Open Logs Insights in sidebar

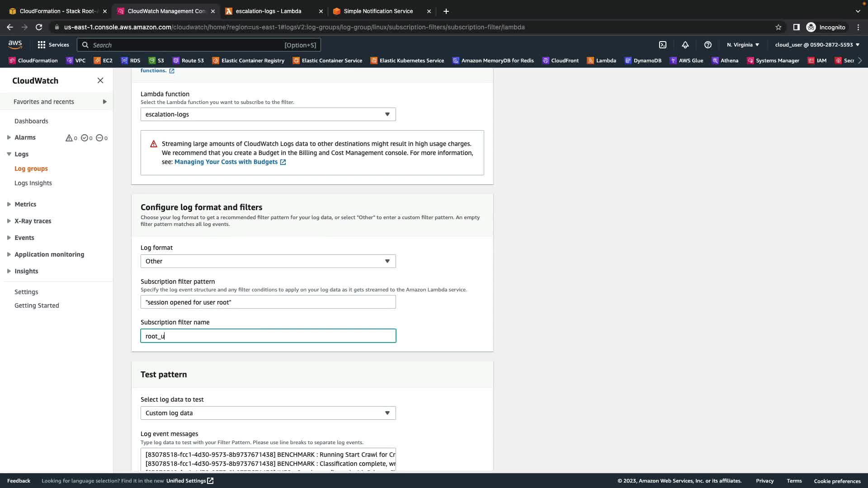point(33,183)
